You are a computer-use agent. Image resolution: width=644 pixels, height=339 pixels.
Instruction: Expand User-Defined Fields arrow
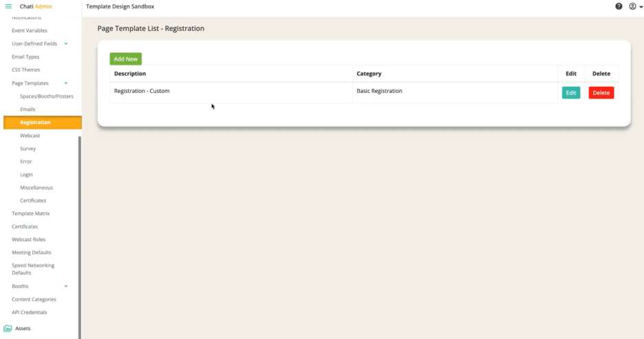click(x=66, y=43)
